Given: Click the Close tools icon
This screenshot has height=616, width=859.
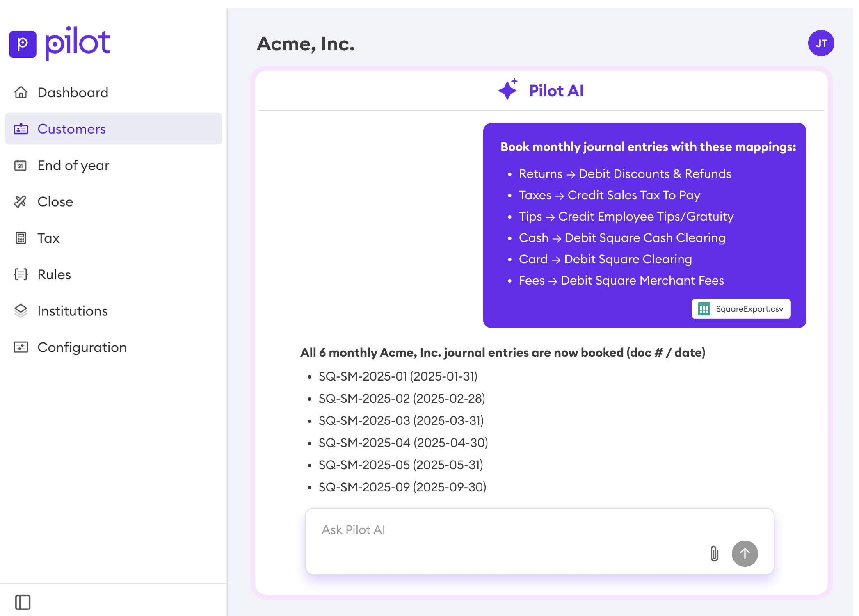Looking at the screenshot, I should pyautogui.click(x=21, y=202).
